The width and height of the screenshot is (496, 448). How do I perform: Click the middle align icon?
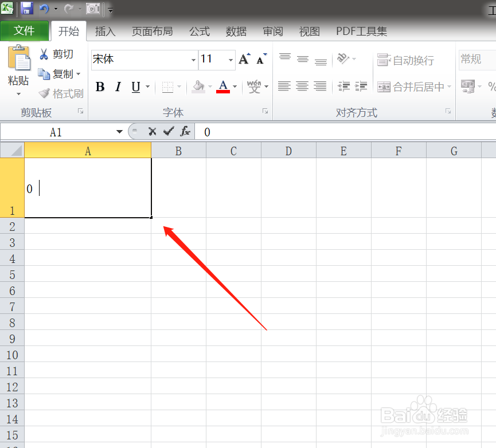(303, 59)
